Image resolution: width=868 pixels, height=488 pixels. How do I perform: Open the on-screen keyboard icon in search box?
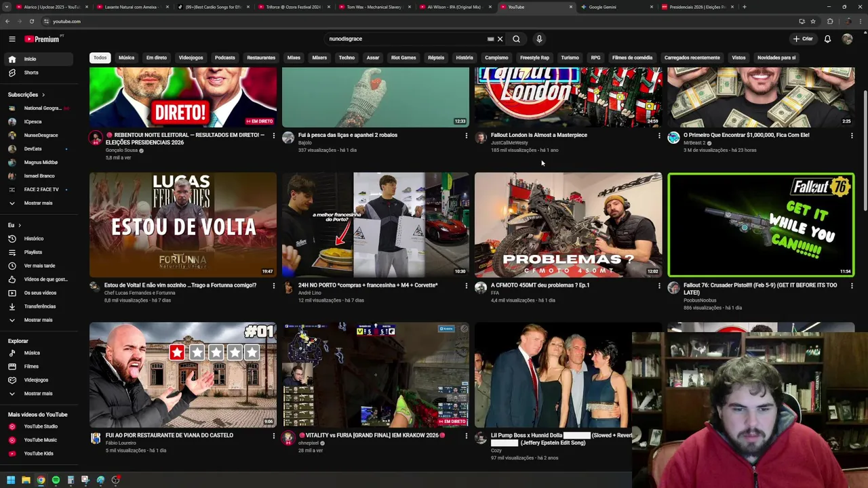point(490,39)
